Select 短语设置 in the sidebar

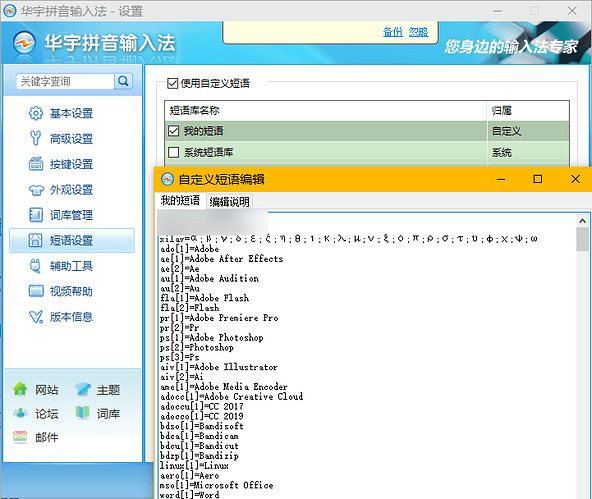pos(71,240)
